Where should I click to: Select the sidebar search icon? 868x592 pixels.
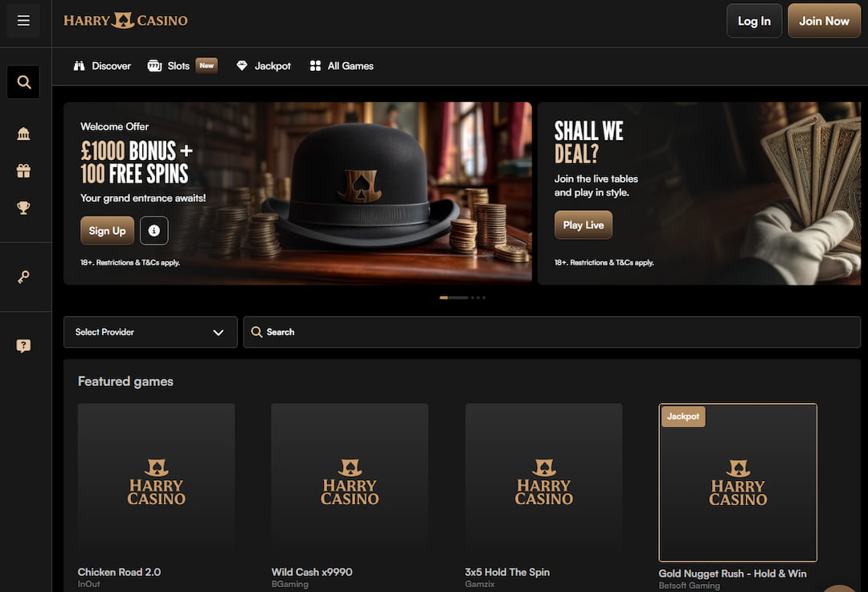click(x=23, y=81)
